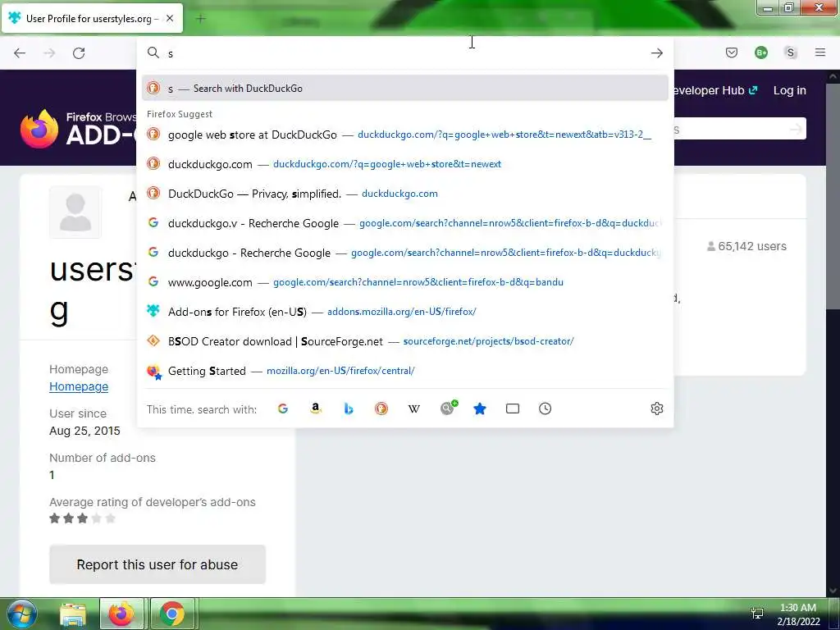840x630 pixels.
Task: Pick 'DuckDuckGo — Privacy, simplified.' suggestion
Action: pyautogui.click(x=405, y=194)
